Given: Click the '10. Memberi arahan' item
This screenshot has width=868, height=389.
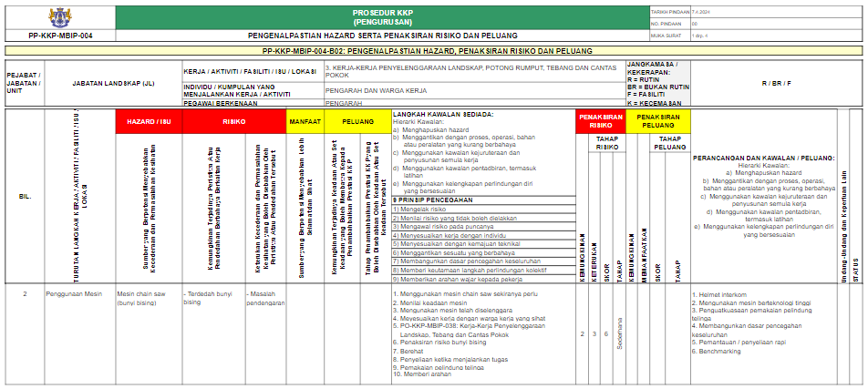Looking at the screenshot, I should click(420, 374).
